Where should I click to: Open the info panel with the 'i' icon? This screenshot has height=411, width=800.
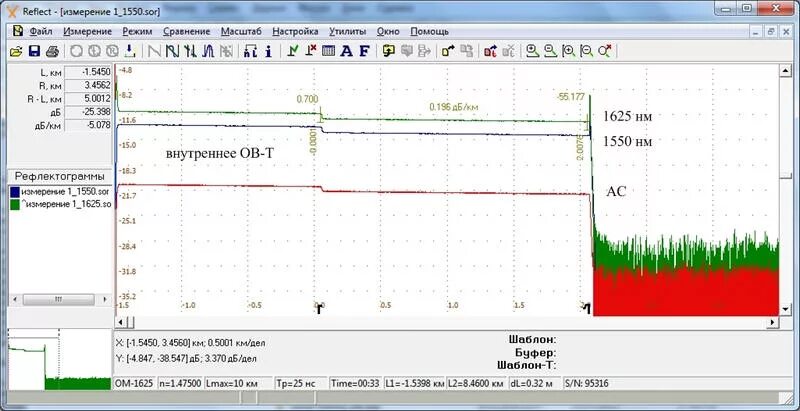[x=268, y=51]
